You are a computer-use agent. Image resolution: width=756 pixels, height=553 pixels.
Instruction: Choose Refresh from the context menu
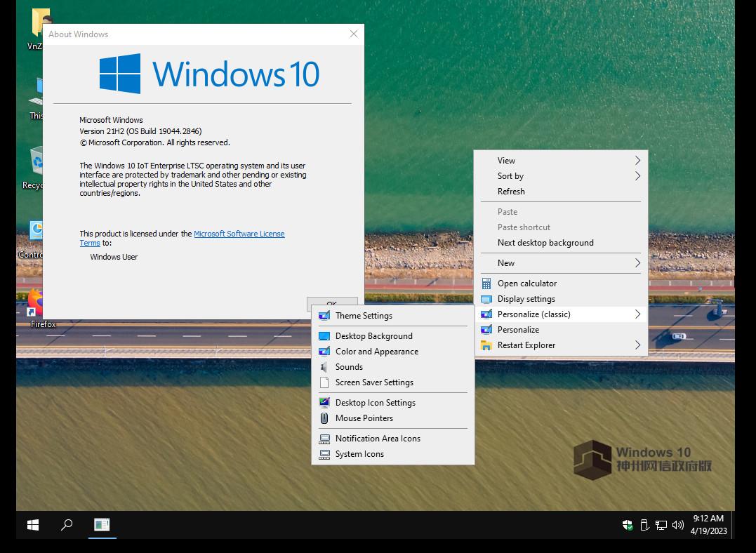click(x=562, y=192)
